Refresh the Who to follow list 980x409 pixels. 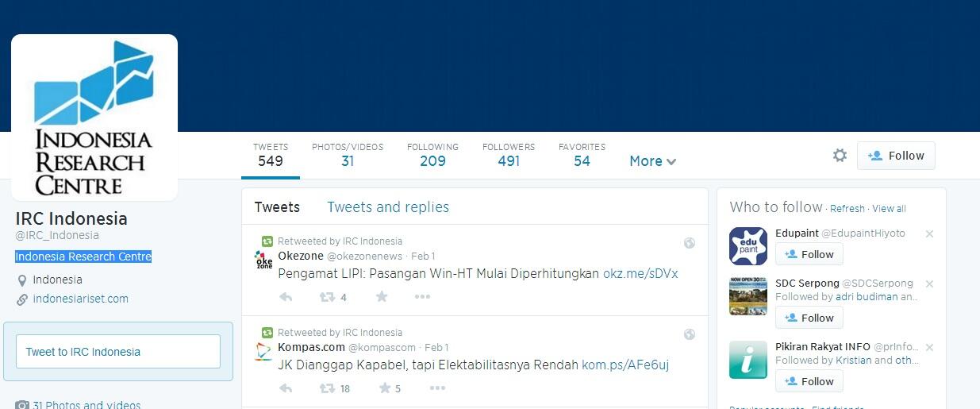coord(847,209)
